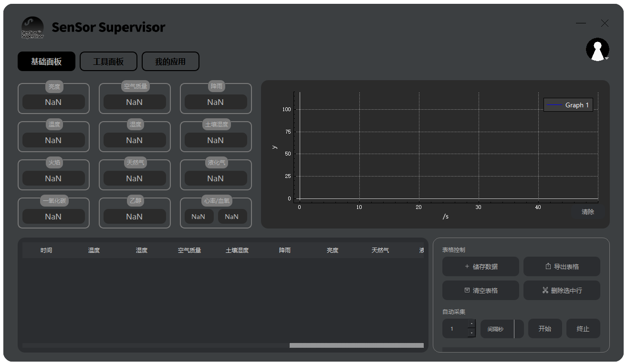This screenshot has width=627, height=364.
Task: Open the user avatar profile menu
Action: pyautogui.click(x=597, y=50)
